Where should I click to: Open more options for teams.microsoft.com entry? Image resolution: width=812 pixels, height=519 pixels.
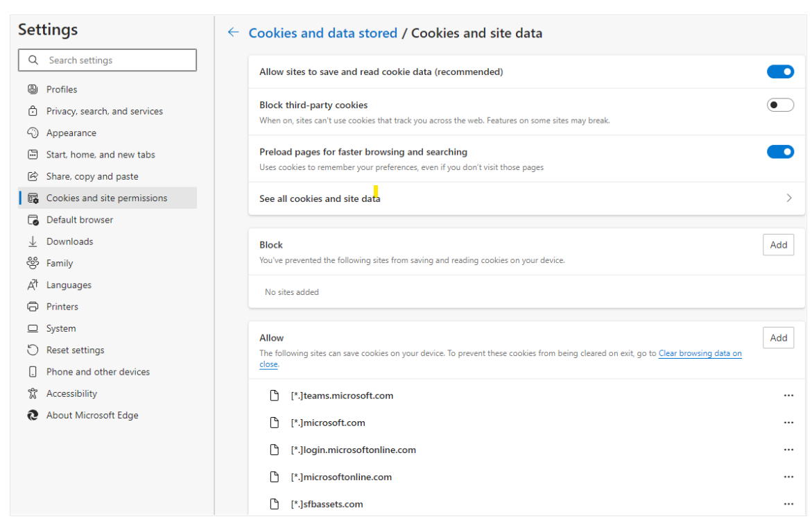pos(788,395)
